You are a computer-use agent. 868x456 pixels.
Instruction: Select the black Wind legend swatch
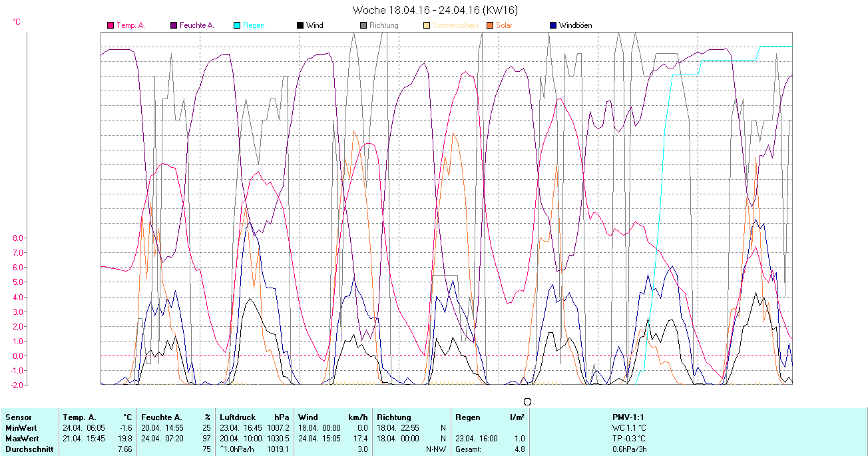[x=300, y=26]
